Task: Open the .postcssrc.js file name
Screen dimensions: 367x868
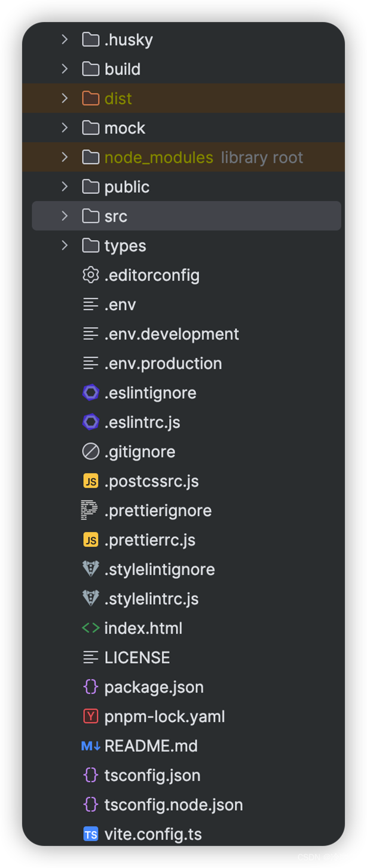Action: (151, 481)
